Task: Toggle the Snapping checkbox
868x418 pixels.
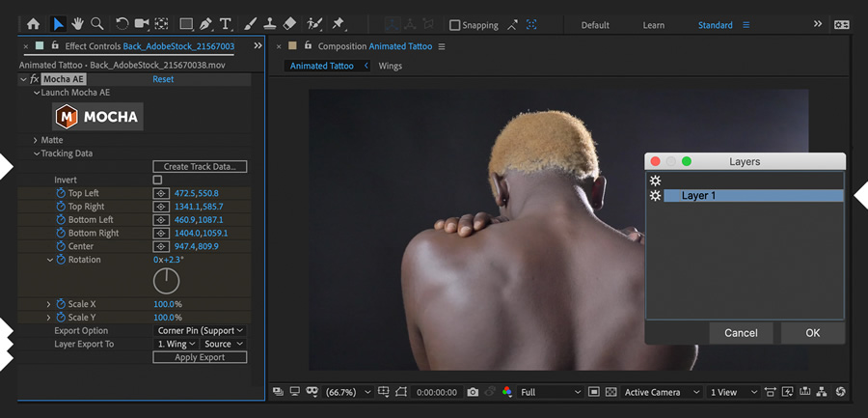Action: tap(455, 25)
